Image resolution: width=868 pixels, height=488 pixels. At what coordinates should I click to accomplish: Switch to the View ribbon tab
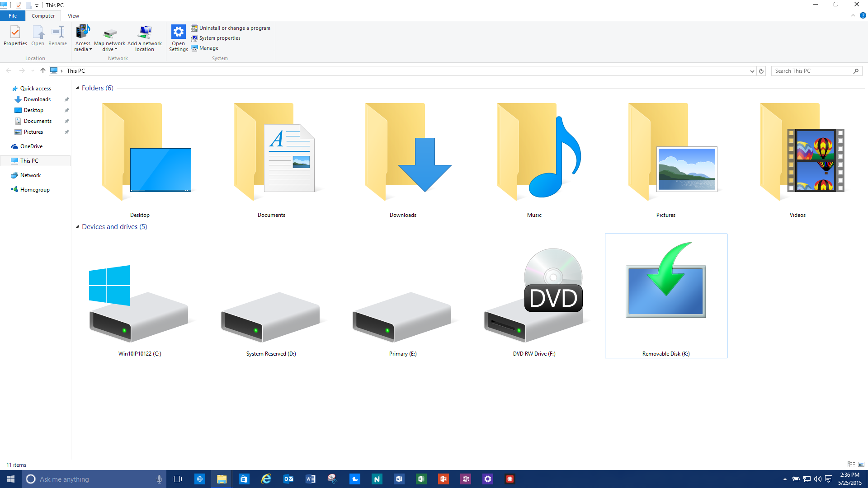click(x=73, y=16)
